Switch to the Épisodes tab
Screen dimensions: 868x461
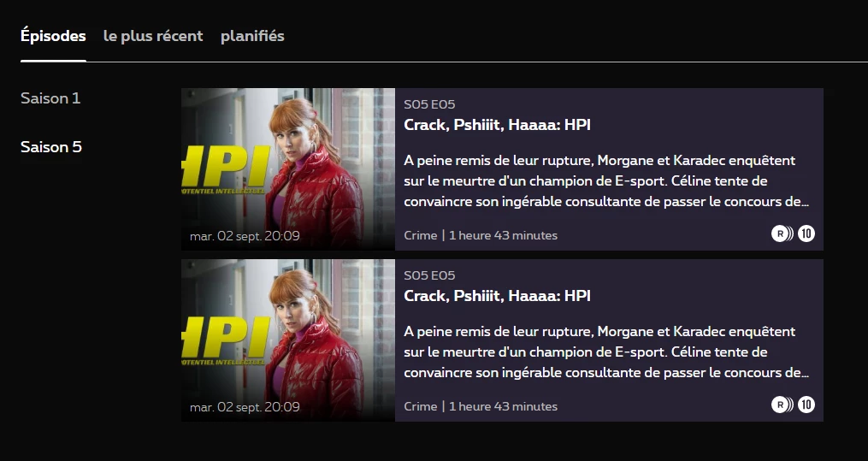(53, 36)
